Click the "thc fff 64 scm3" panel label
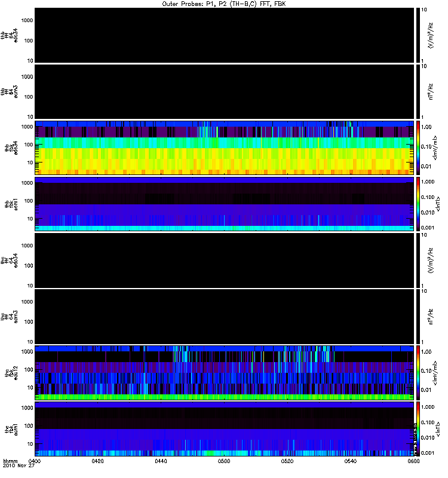 tap(9, 317)
